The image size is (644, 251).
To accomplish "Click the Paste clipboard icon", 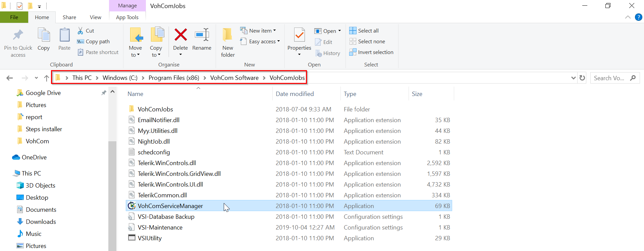I will [64, 35].
